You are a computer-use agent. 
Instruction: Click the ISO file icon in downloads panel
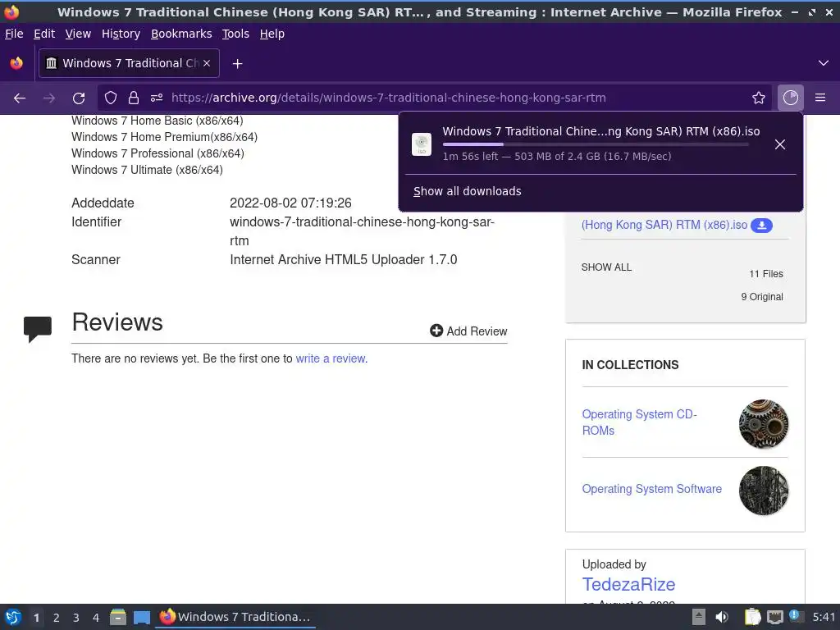tap(422, 144)
